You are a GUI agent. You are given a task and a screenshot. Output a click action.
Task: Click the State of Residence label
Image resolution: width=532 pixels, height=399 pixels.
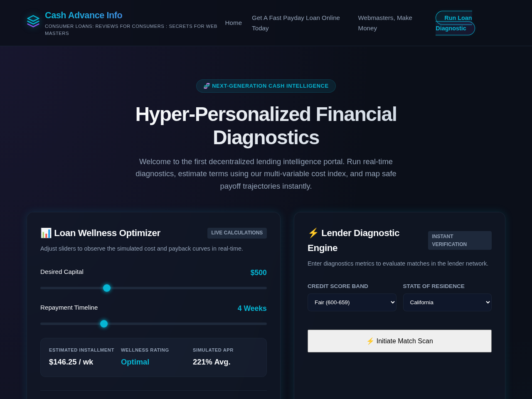coord(434,286)
